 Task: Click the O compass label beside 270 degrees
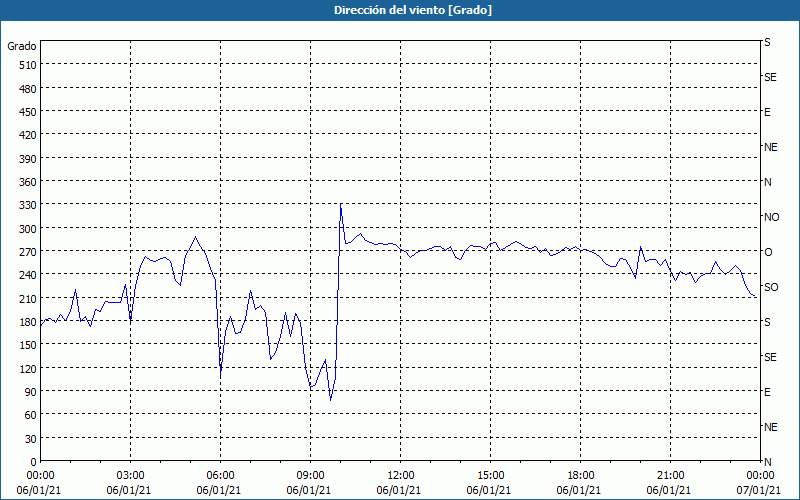(x=768, y=252)
